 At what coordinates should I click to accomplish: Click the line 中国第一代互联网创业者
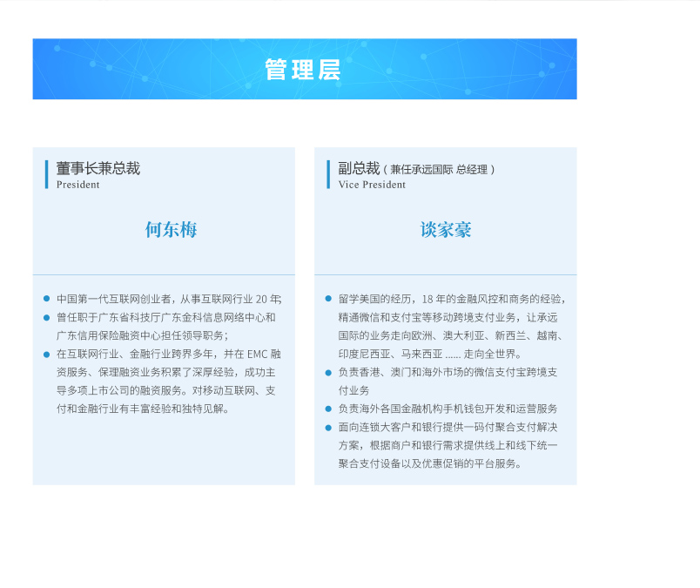[x=169, y=299]
